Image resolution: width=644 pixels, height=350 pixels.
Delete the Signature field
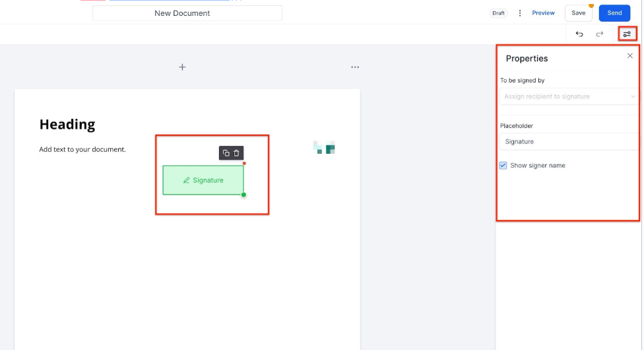click(237, 153)
